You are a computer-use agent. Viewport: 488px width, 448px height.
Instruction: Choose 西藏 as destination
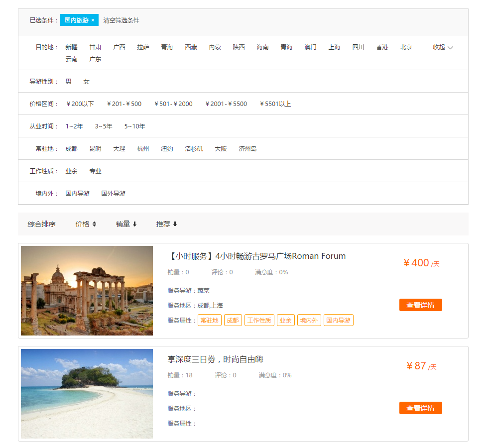pos(191,47)
